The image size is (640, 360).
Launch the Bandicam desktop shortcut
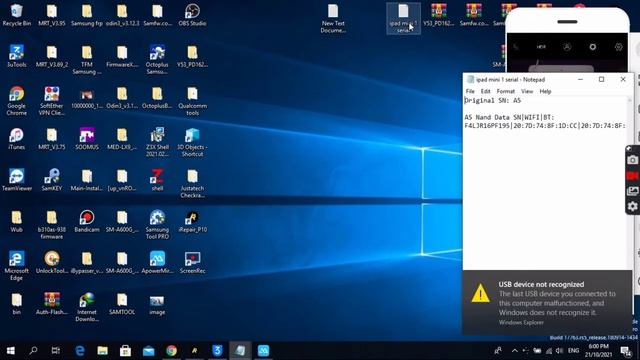[x=87, y=221]
